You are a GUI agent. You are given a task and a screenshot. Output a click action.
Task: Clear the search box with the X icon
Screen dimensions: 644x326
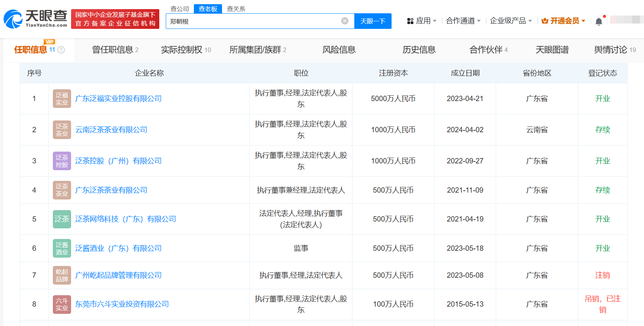pyautogui.click(x=345, y=21)
